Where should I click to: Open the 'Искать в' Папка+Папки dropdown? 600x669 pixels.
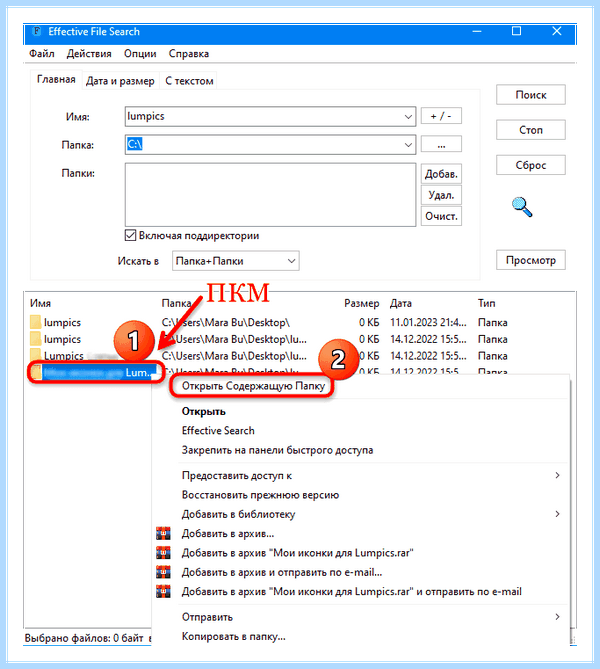click(236, 261)
